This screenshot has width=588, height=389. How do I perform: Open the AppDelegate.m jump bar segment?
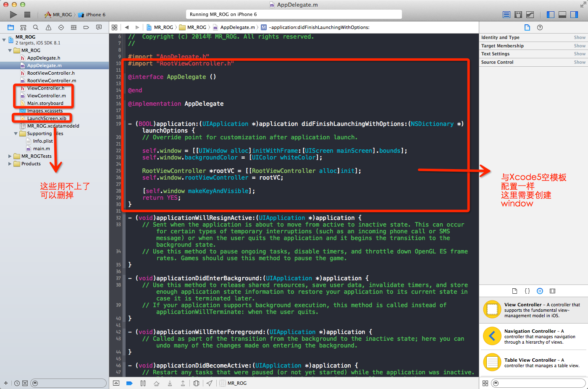coord(234,27)
